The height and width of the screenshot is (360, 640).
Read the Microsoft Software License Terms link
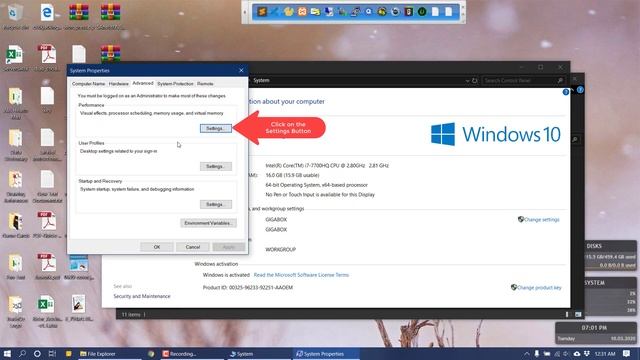pyautogui.click(x=301, y=275)
